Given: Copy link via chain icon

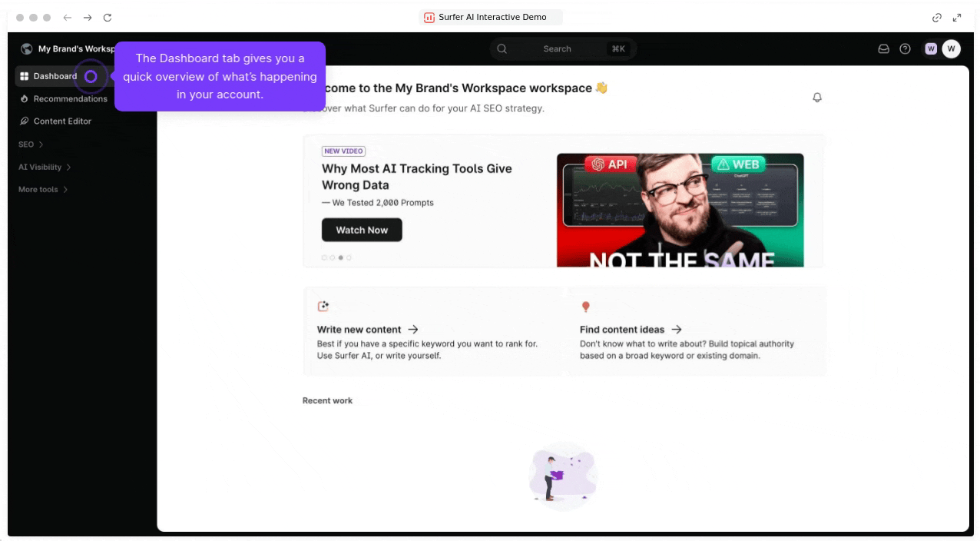Looking at the screenshot, I should coord(937,17).
